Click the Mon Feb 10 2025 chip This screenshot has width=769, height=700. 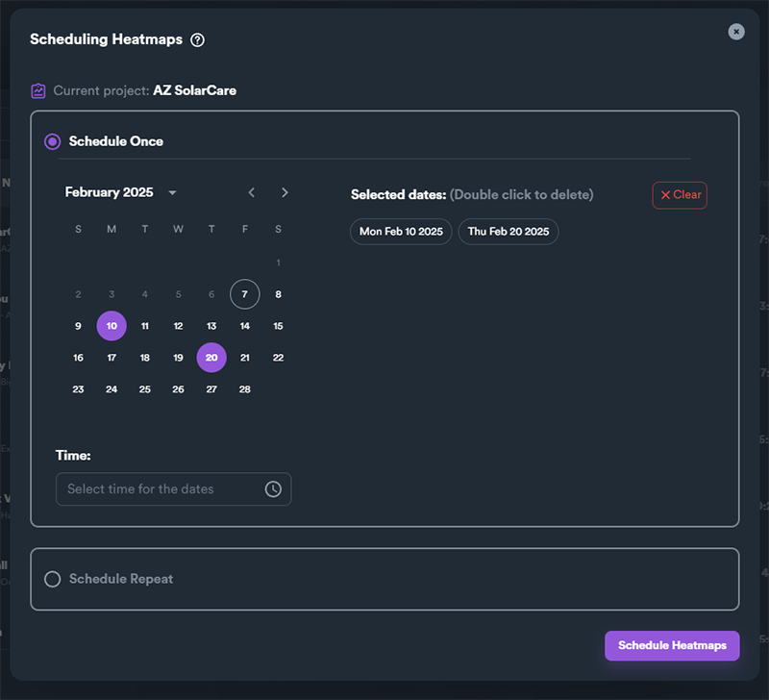[x=401, y=232]
